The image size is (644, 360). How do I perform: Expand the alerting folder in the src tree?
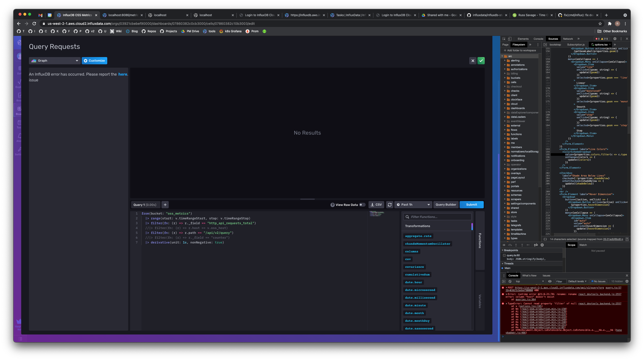pos(505,60)
